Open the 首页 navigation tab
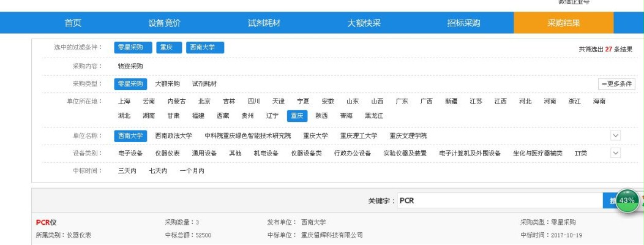 click(x=73, y=23)
